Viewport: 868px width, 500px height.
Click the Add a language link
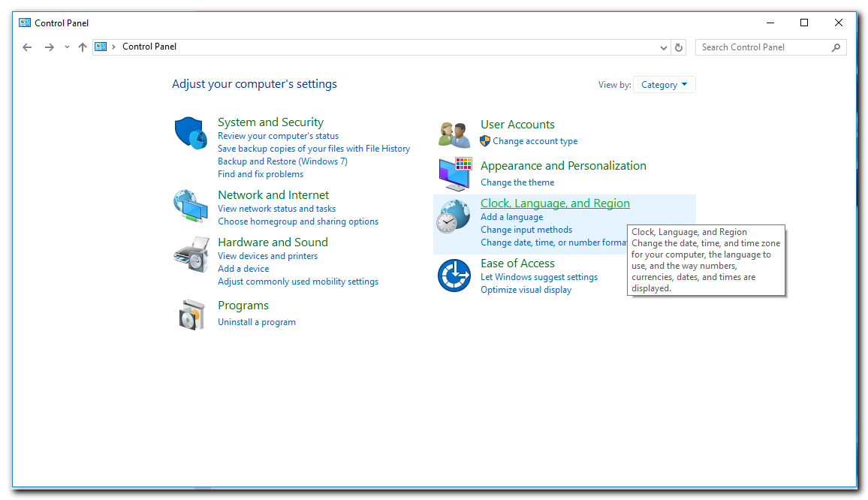click(511, 217)
